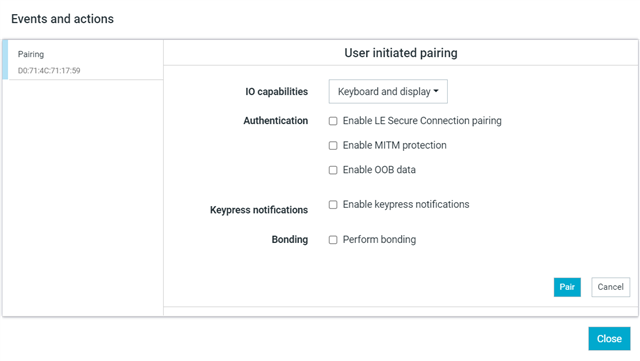Check the Enable OOB data box

(x=333, y=170)
